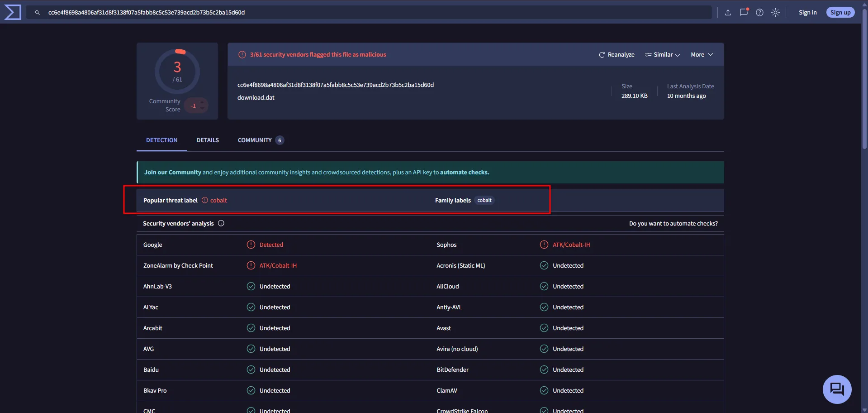Open the More dropdown menu

(702, 55)
